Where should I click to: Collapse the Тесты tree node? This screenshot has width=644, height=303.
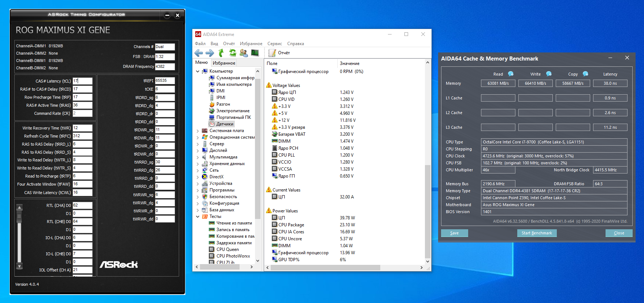(x=198, y=216)
